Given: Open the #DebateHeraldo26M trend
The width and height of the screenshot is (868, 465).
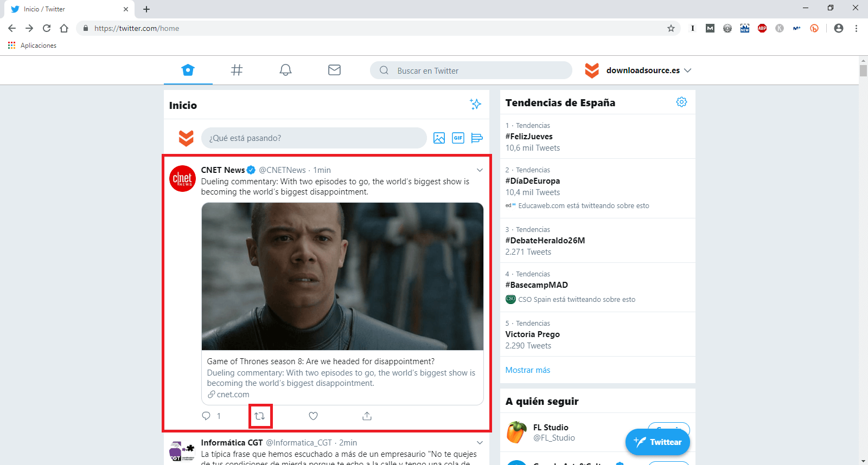Looking at the screenshot, I should [x=545, y=241].
